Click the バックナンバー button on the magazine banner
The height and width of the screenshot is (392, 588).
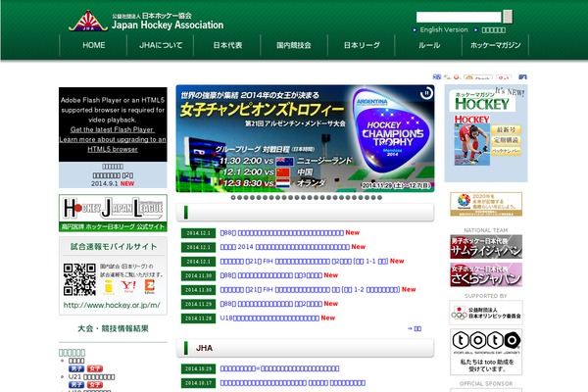506,151
